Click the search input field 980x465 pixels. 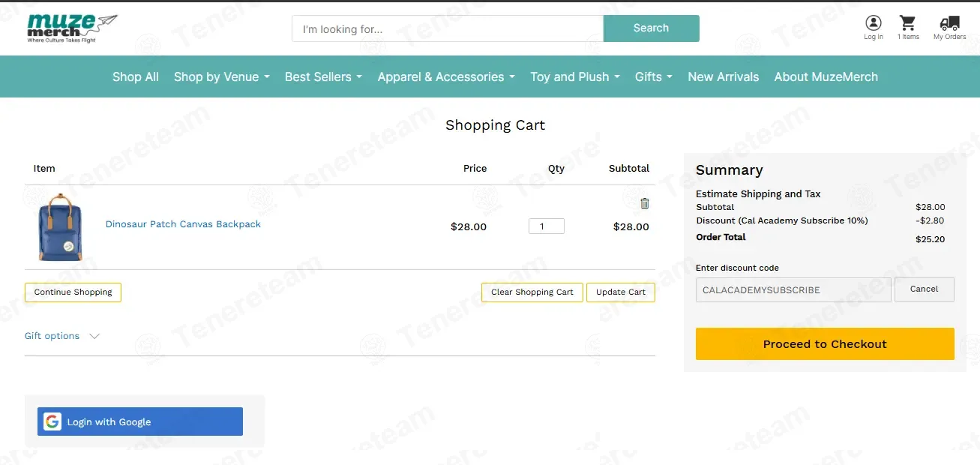tap(448, 28)
